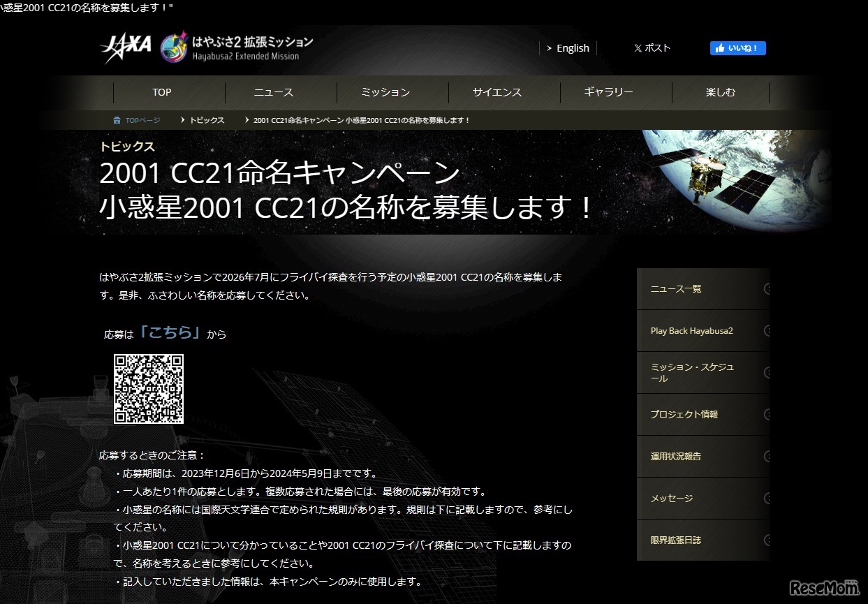Open the ギャラリー menu
This screenshot has width=868, height=604.
click(x=608, y=91)
